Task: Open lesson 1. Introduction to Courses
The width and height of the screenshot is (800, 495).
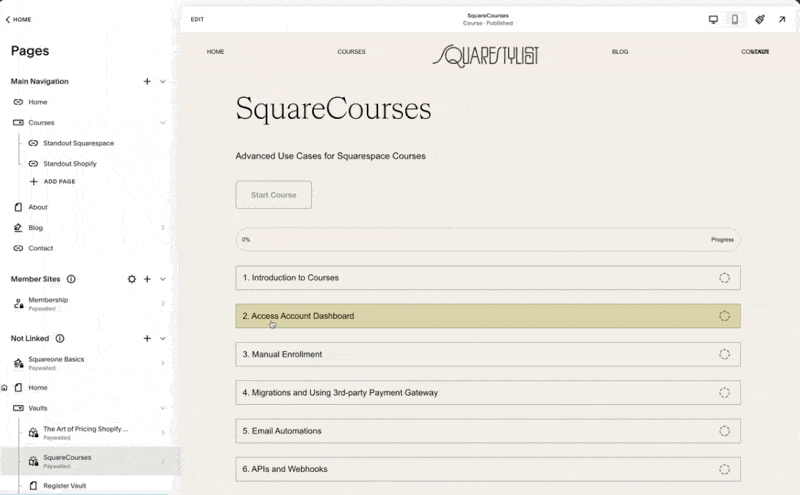Action: (x=488, y=278)
